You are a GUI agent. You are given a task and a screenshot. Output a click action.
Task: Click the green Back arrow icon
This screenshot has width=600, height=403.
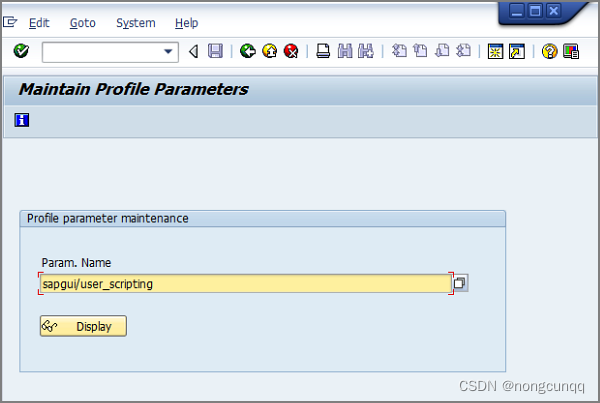(248, 51)
